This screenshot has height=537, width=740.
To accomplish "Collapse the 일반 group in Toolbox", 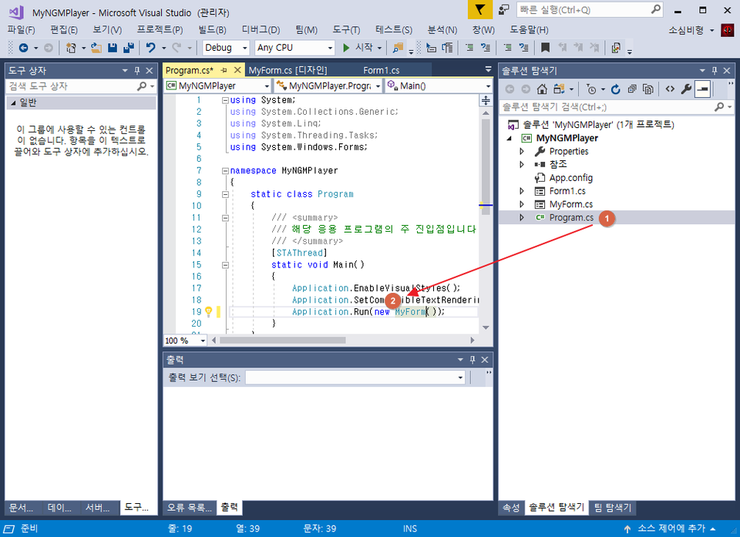I will 13,103.
